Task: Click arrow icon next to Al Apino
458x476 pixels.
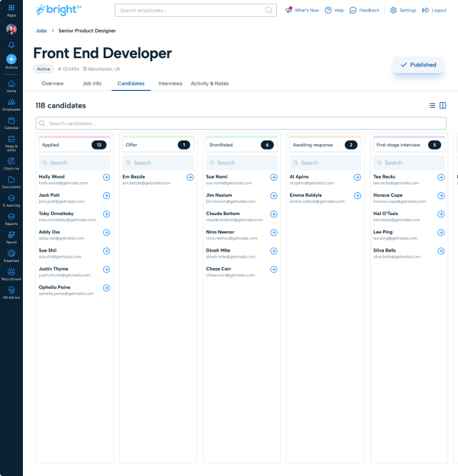Action: pos(357,177)
